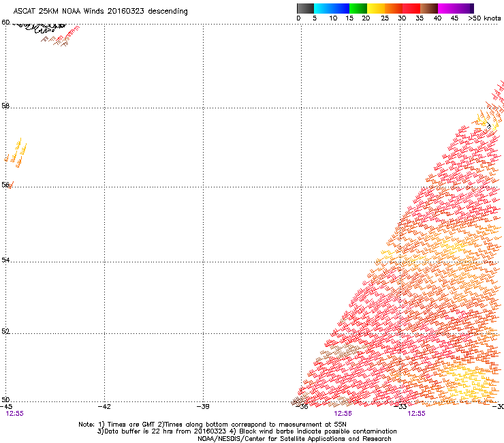Click the ">50 knots" scale label

(x=484, y=18)
